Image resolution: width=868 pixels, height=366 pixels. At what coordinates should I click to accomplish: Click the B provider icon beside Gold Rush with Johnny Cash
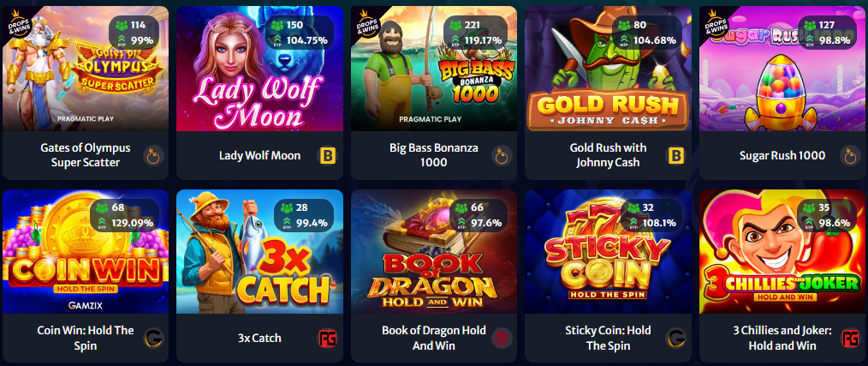[x=676, y=156]
